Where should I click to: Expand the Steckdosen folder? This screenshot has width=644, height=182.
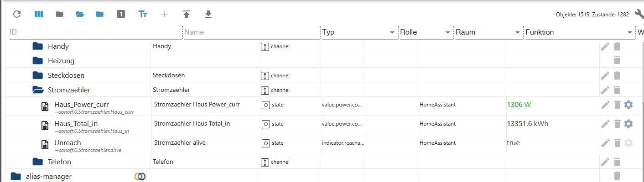click(38, 76)
